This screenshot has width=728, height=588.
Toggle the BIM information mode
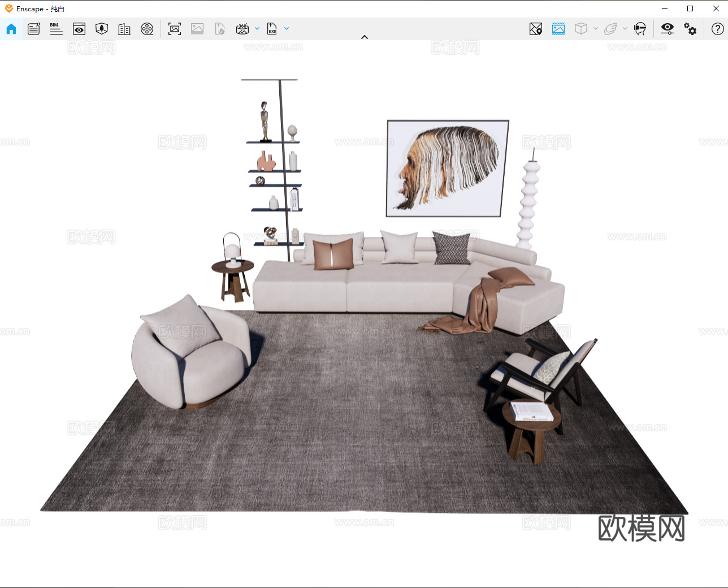[x=56, y=29]
